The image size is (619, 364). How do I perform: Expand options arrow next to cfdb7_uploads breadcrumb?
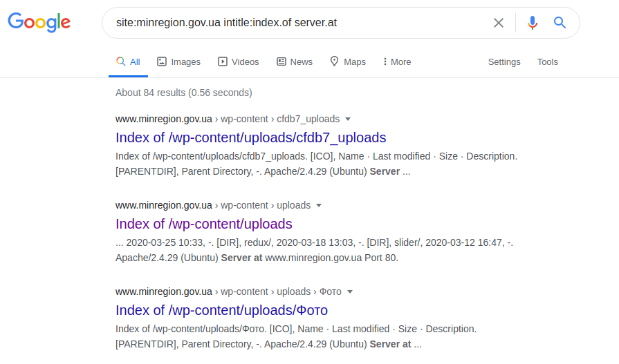(x=348, y=119)
